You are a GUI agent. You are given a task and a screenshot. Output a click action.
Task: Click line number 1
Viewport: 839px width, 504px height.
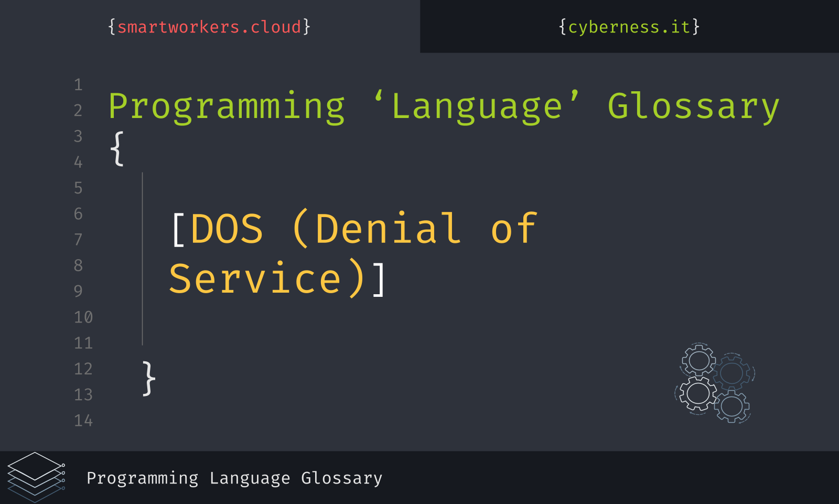79,85
